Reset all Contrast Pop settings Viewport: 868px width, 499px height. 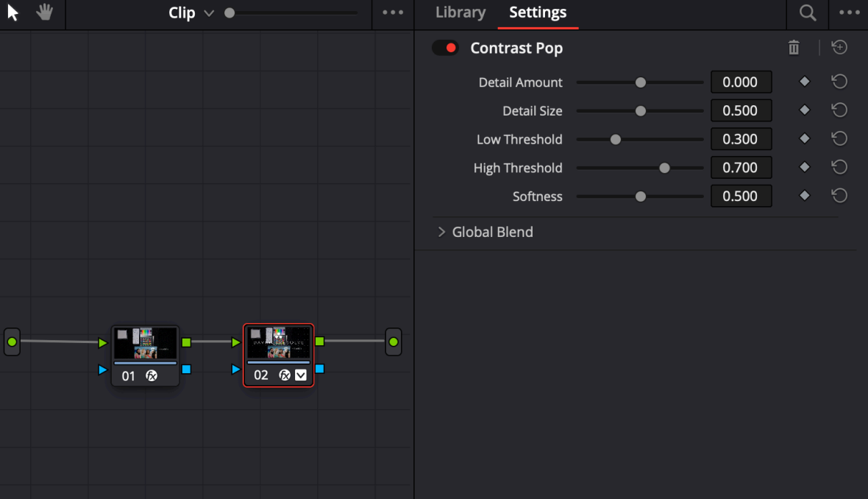[839, 48]
